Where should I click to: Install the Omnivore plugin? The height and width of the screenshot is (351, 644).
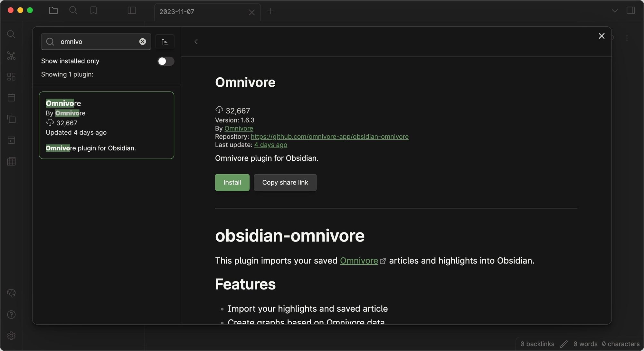tap(232, 182)
